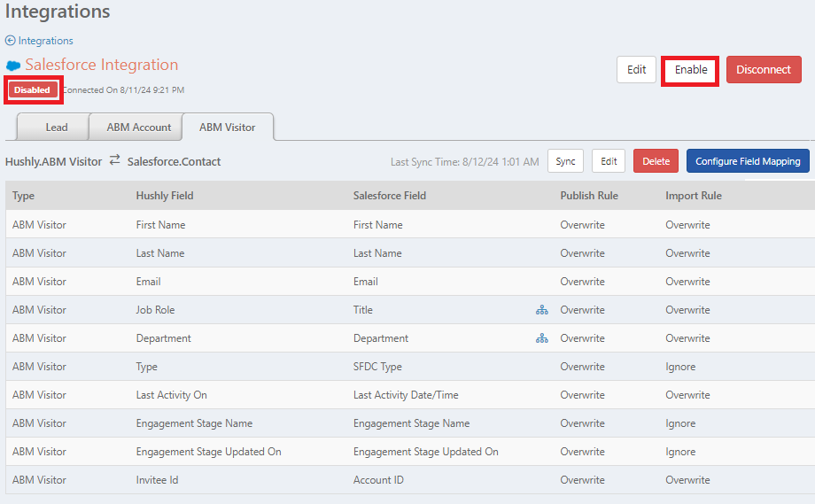Click the Edit button next to Sync
Image resolution: width=815 pixels, height=504 pixels.
[609, 161]
